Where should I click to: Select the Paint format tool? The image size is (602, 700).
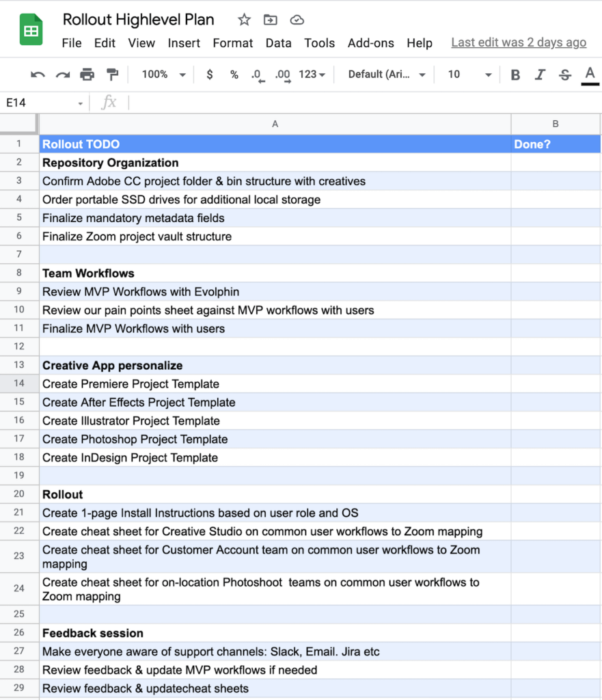[111, 75]
